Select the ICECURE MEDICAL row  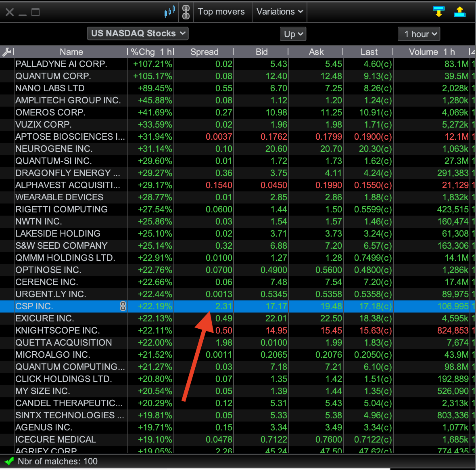pos(238,440)
